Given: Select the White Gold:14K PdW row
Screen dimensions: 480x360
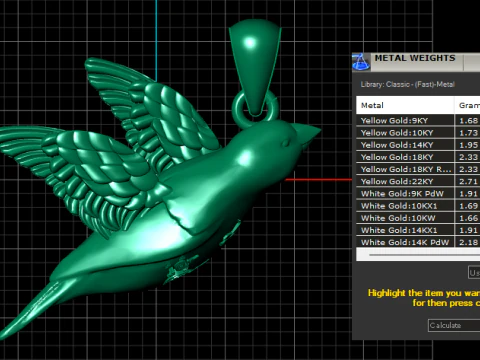Looking at the screenshot, I should point(418,242).
